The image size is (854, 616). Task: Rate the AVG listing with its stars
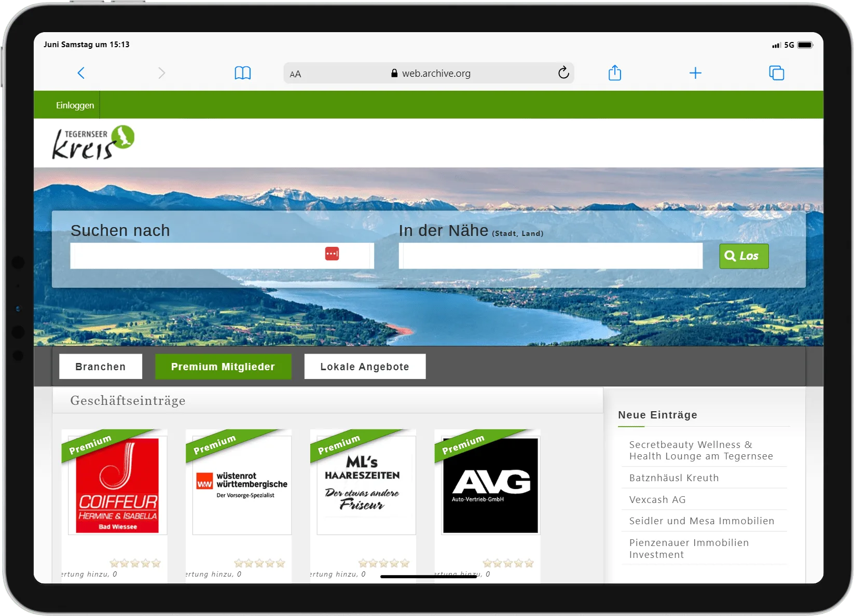(508, 563)
